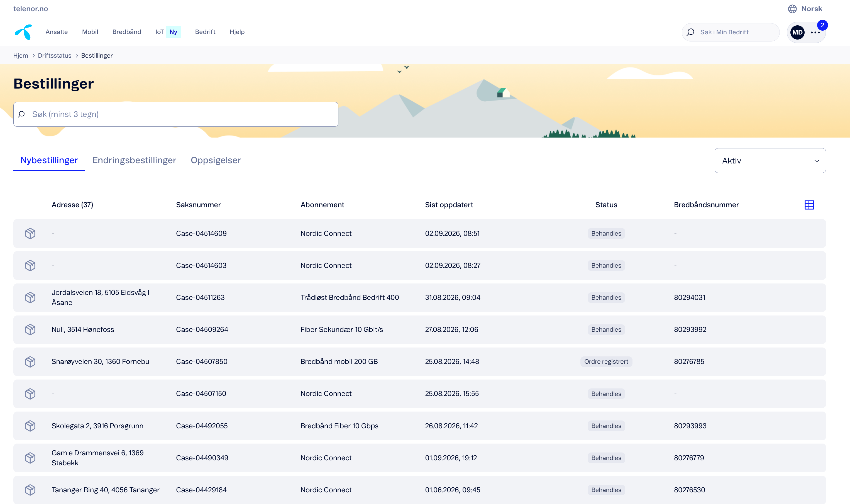Focus the Søk i Min Bedrift field
Screen dimensions: 850x504
(731, 32)
